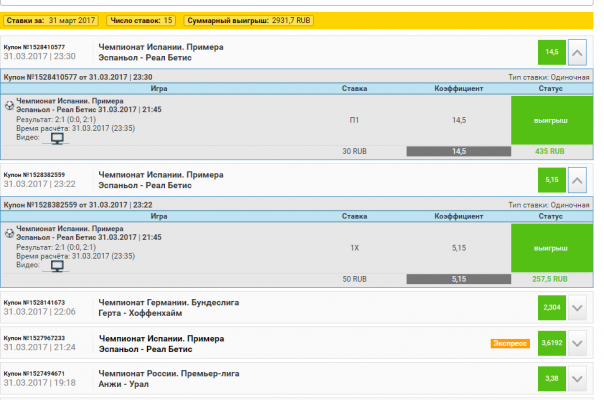Click 'Суммарный выигрыш: 2931,7 RUB' tag
Image resolution: width=604 pixels, height=400 pixels.
pyautogui.click(x=248, y=20)
